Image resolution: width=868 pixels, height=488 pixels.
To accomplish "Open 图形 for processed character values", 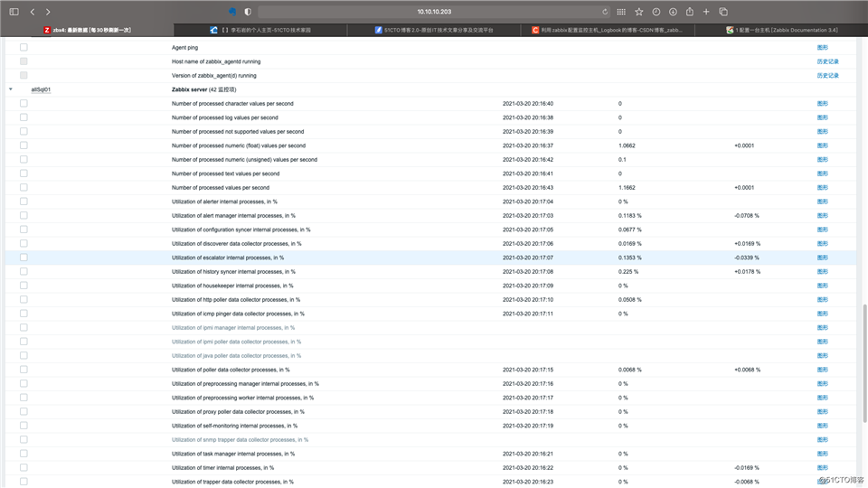I will (x=822, y=103).
